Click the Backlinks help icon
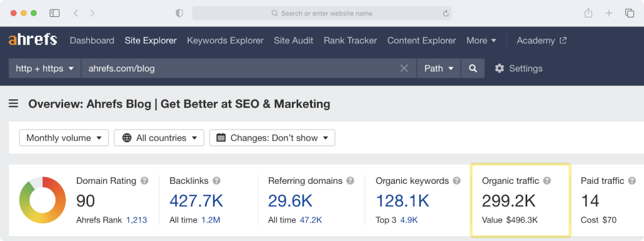 point(216,181)
